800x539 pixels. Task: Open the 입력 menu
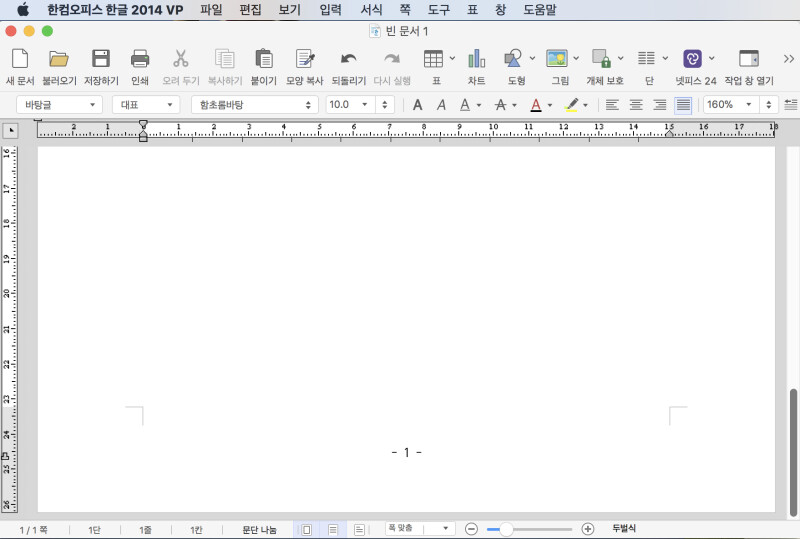point(331,10)
